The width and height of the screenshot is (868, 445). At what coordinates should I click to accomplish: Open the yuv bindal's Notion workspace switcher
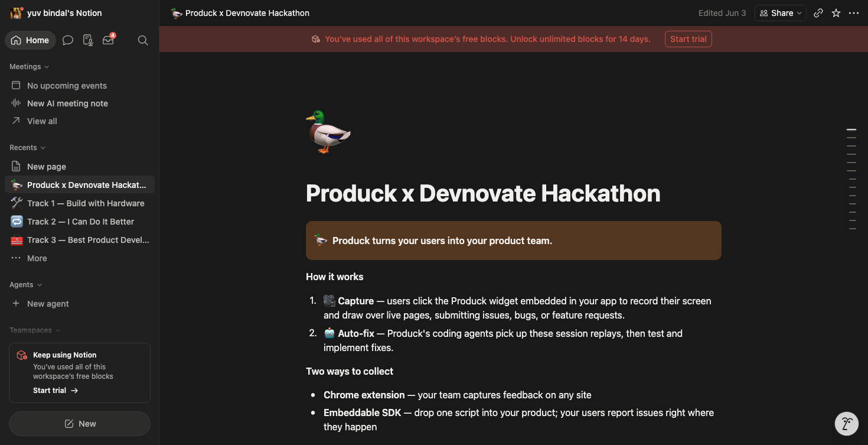(x=57, y=13)
